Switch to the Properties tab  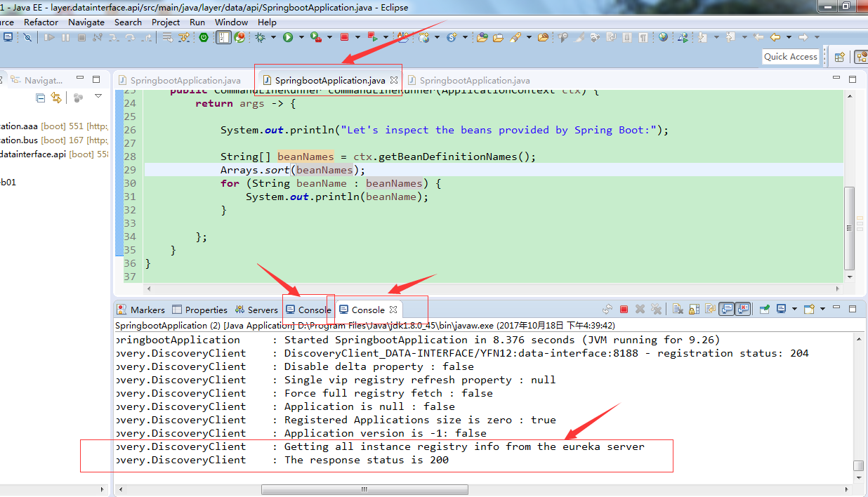[x=200, y=310]
